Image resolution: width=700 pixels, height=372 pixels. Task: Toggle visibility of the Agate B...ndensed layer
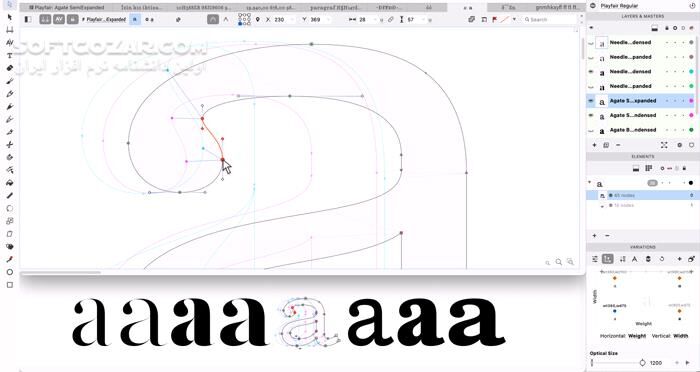(591, 130)
